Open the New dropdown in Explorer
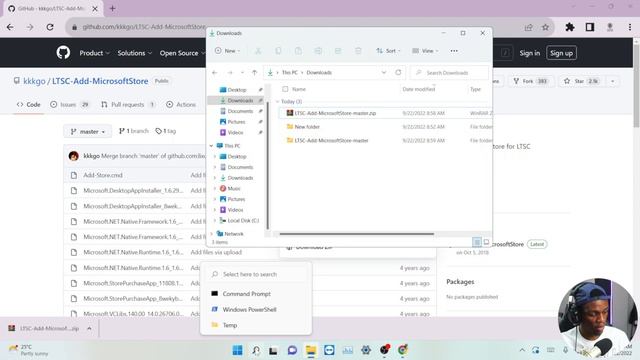 227,51
